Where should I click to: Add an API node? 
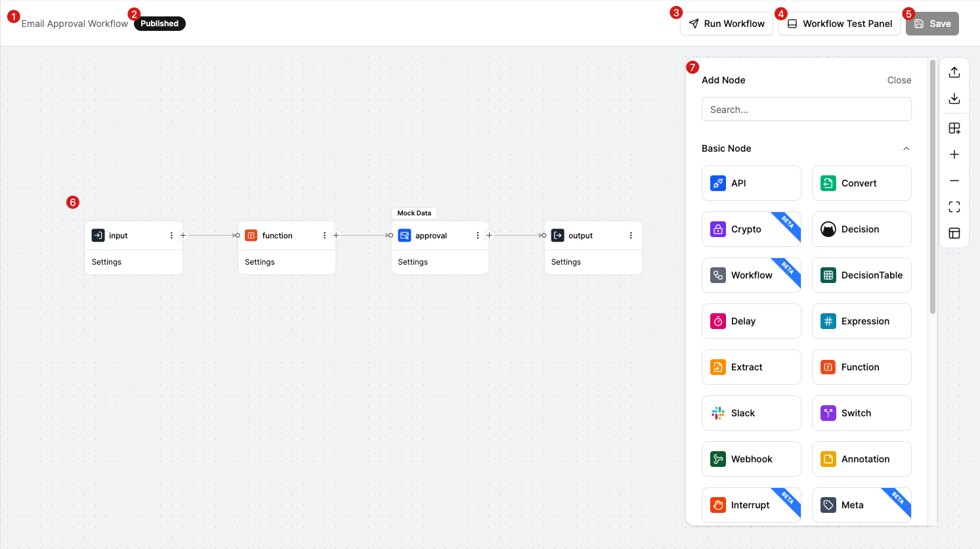click(752, 183)
